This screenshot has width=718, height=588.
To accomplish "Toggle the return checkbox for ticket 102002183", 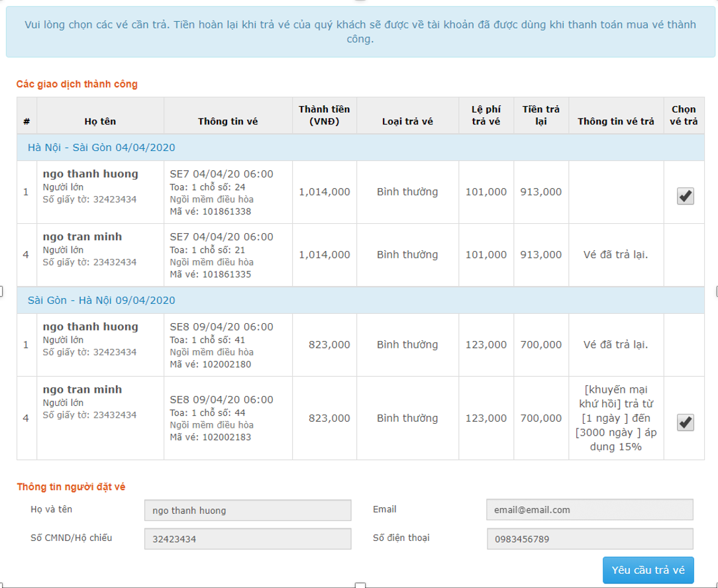I will (x=685, y=422).
